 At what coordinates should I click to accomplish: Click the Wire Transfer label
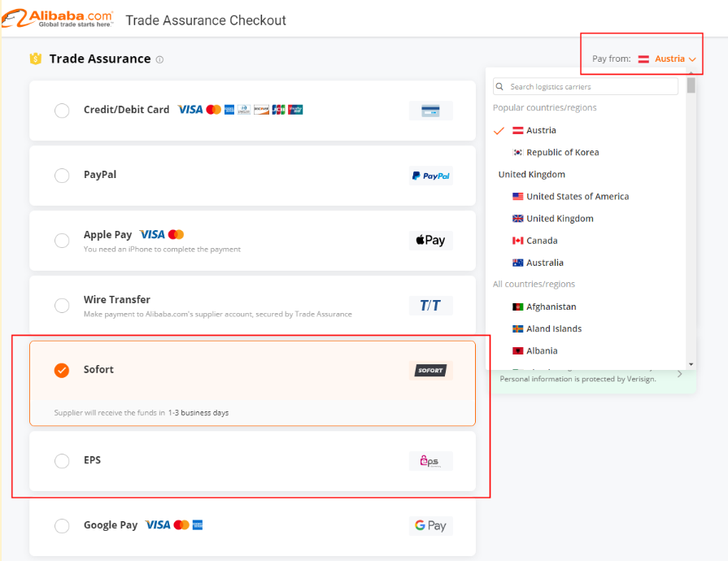pyautogui.click(x=117, y=300)
